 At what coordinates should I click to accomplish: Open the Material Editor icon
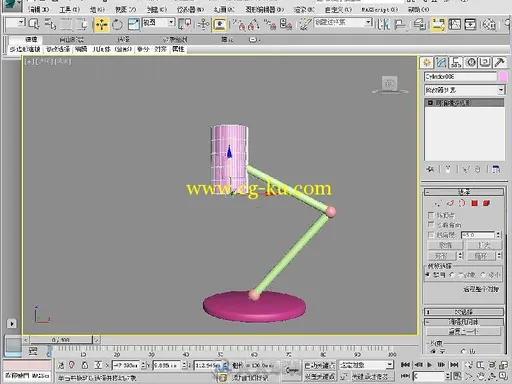click(489, 24)
